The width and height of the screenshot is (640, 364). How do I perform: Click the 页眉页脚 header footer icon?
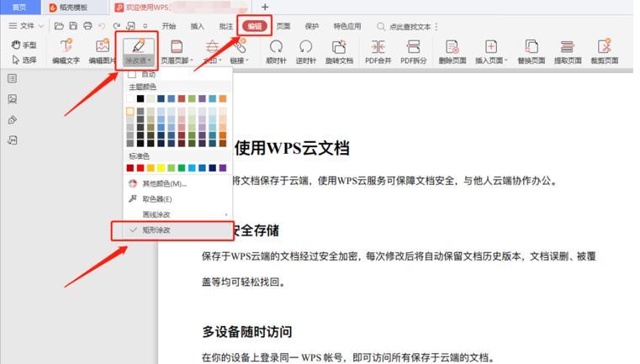click(x=177, y=46)
